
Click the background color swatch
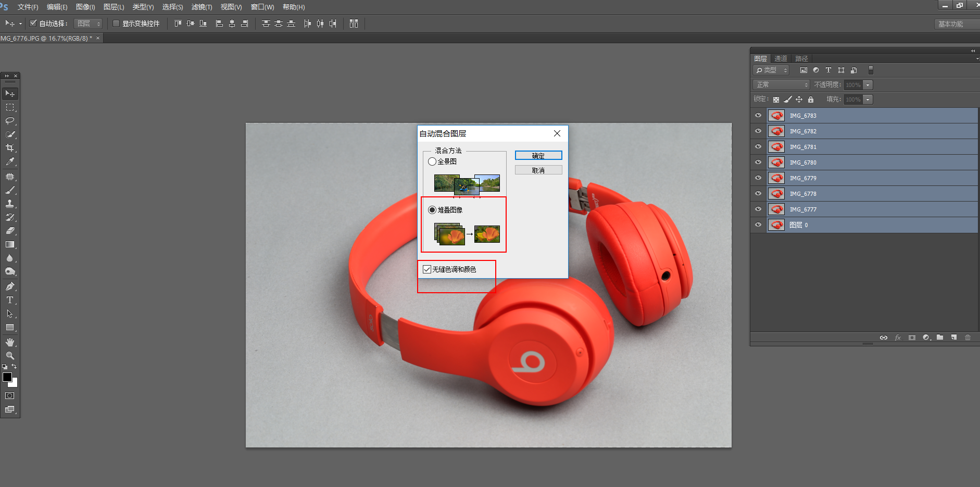pyautogui.click(x=14, y=383)
